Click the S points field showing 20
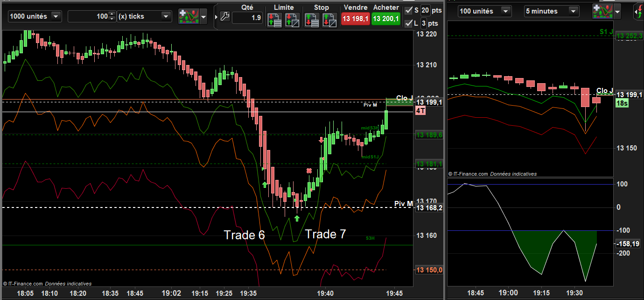644x300 pixels. point(425,10)
